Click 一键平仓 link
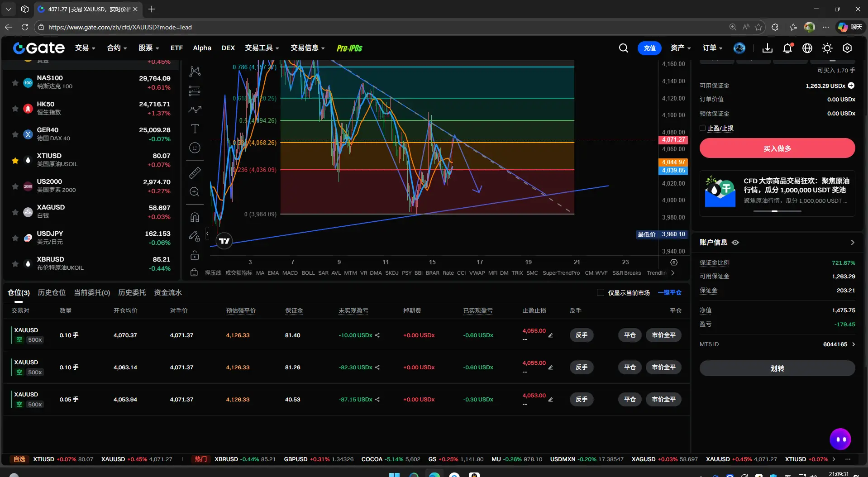Screen dimensions: 868x477 669,293
